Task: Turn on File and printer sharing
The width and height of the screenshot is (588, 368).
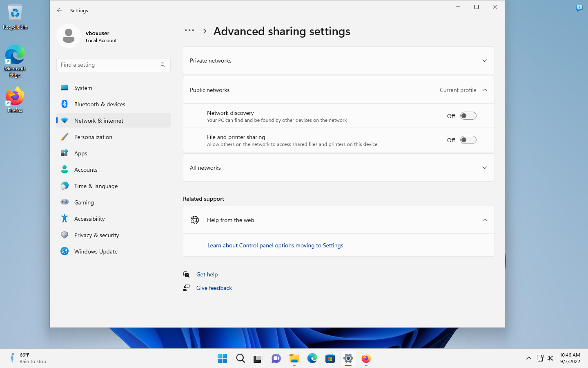Action: click(468, 140)
